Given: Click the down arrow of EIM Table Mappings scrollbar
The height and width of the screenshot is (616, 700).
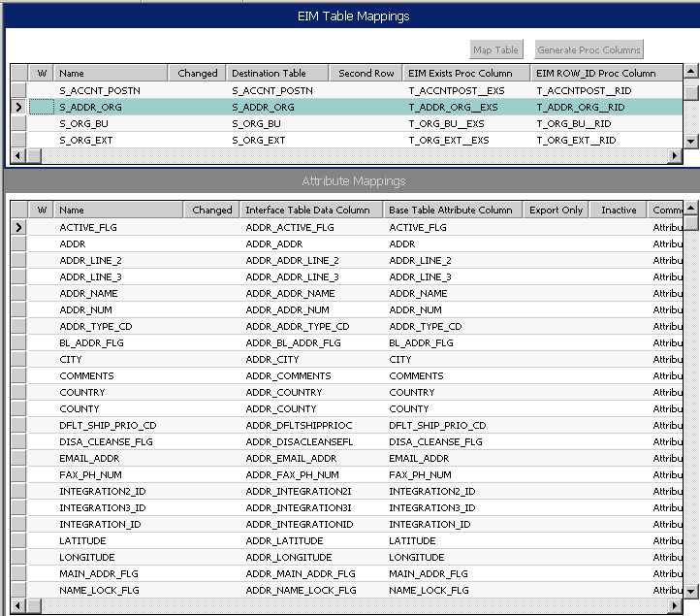Looking at the screenshot, I should tap(691, 142).
